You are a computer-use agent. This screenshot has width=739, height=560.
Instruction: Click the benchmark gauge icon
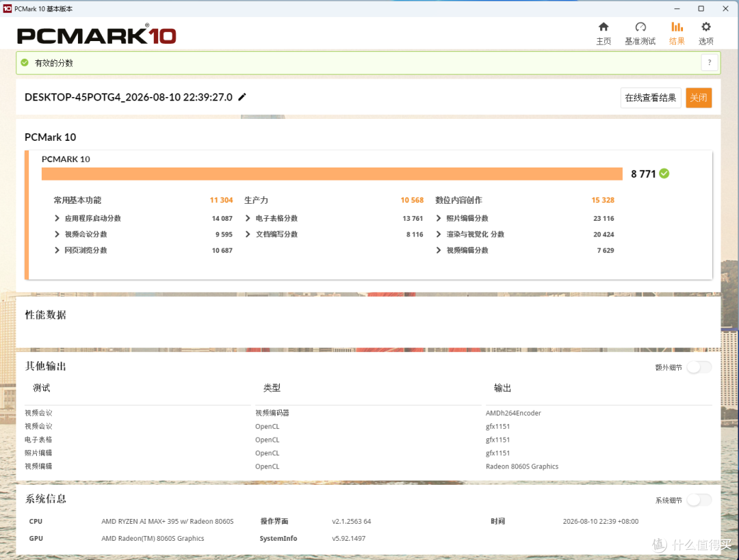pyautogui.click(x=640, y=27)
